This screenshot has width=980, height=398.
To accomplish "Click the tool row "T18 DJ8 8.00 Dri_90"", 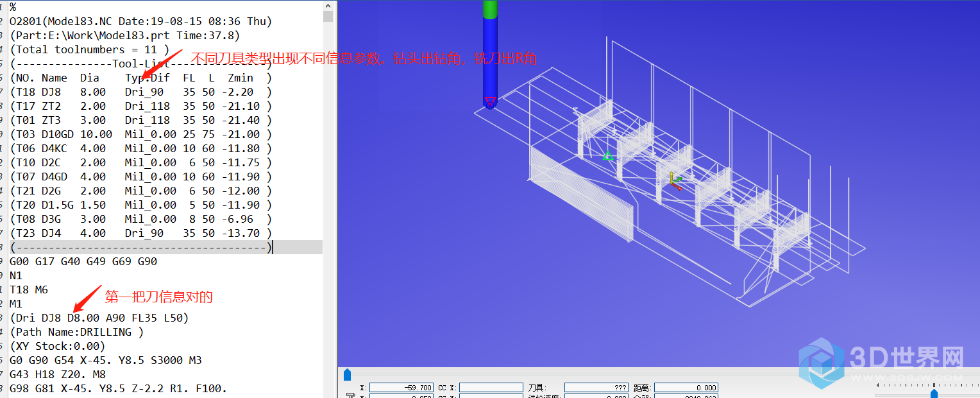I will [x=141, y=92].
